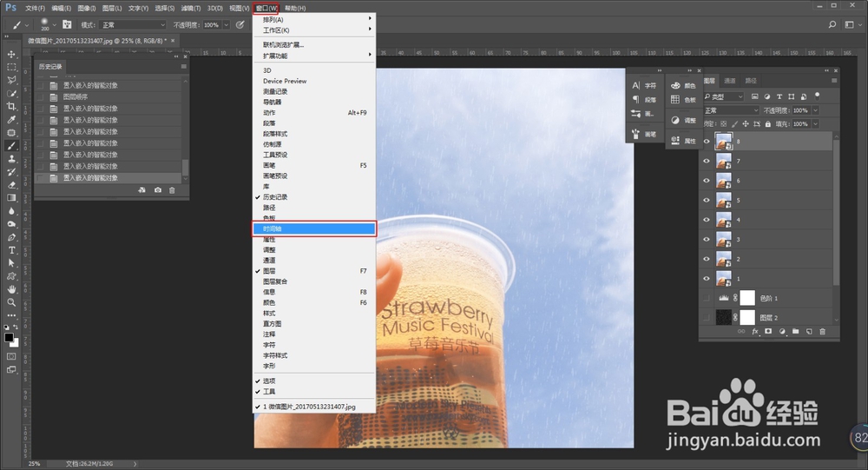Open layer fill dropdown arrow

click(x=815, y=124)
